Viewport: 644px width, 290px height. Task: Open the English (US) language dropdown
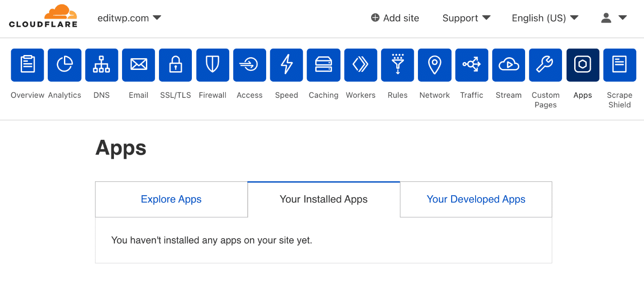pos(545,18)
